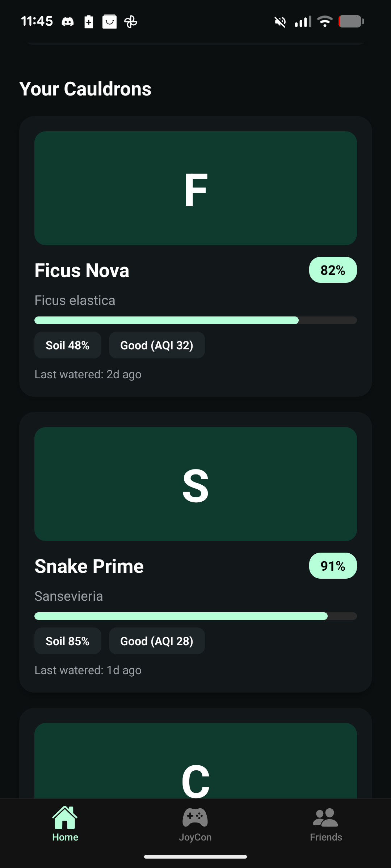
Task: Tap the muted sound icon in status bar
Action: [x=280, y=22]
